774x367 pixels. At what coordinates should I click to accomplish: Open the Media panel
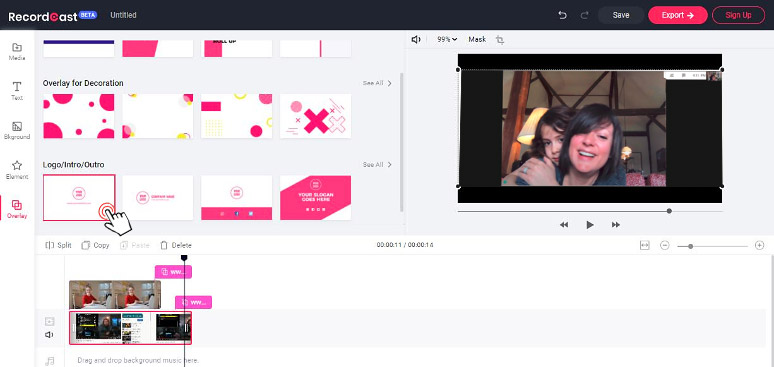coord(17,51)
